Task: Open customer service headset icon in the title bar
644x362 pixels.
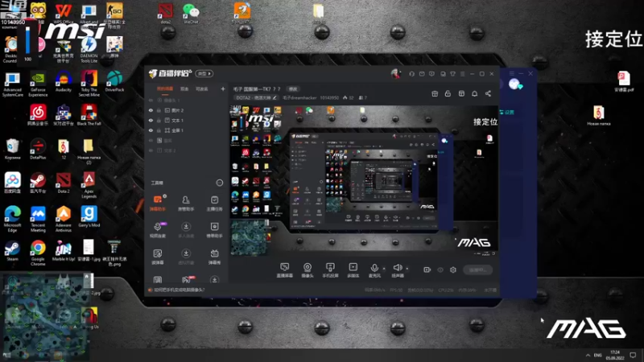Action: 411,74
